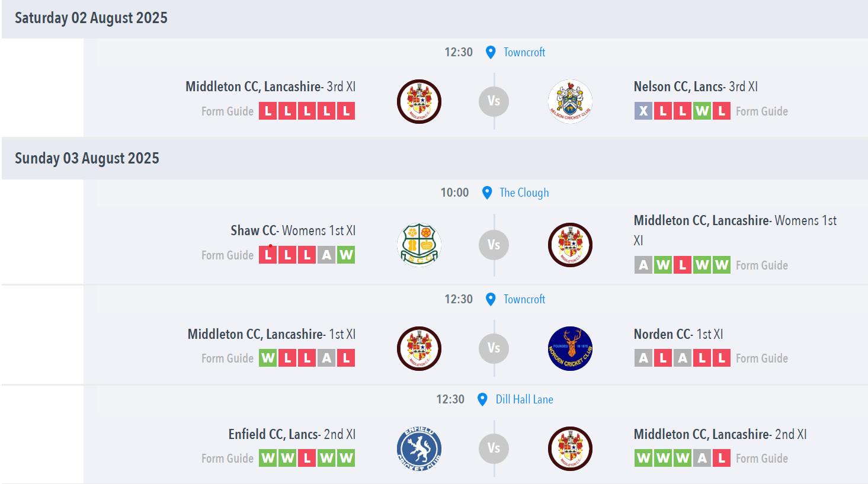868x484 pixels.
Task: Open the Towncroft venue link for the Saturday match
Action: point(524,52)
